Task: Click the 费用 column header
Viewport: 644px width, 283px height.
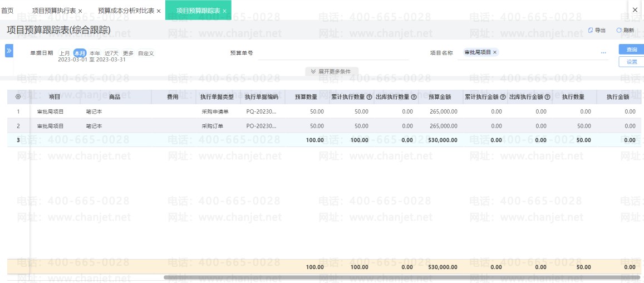Action: (173, 97)
